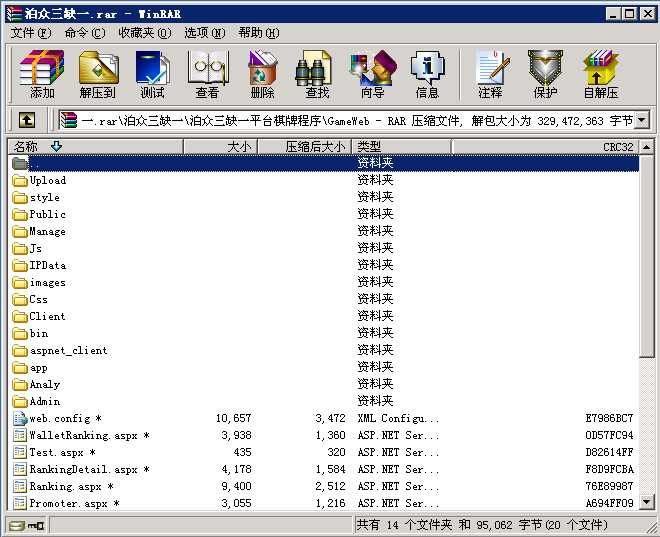This screenshot has width=660, height=537.
Task: Open the 信息 (Info) toolbar icon
Action: coord(427,74)
